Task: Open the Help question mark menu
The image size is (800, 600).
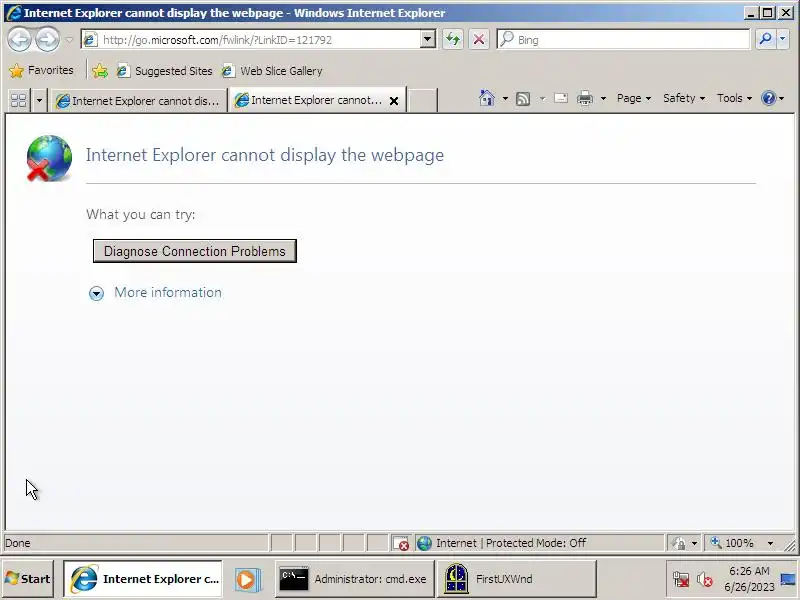Action: 772,98
